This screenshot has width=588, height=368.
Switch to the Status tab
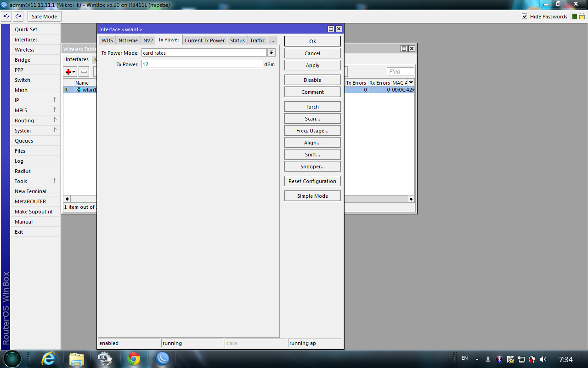(x=237, y=40)
